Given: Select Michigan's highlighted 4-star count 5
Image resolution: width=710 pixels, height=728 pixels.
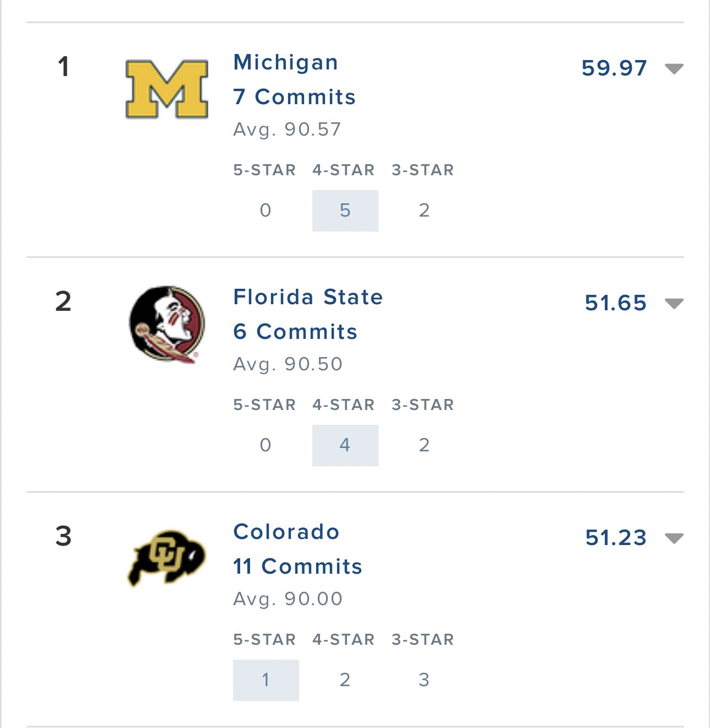Looking at the screenshot, I should [345, 211].
